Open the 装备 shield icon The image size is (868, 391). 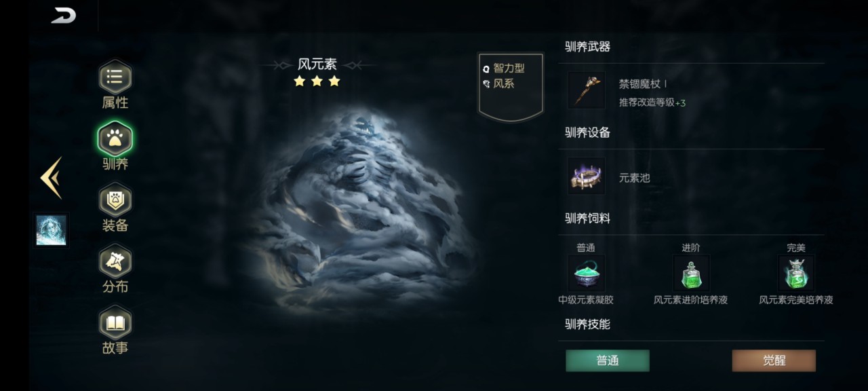coord(115,200)
